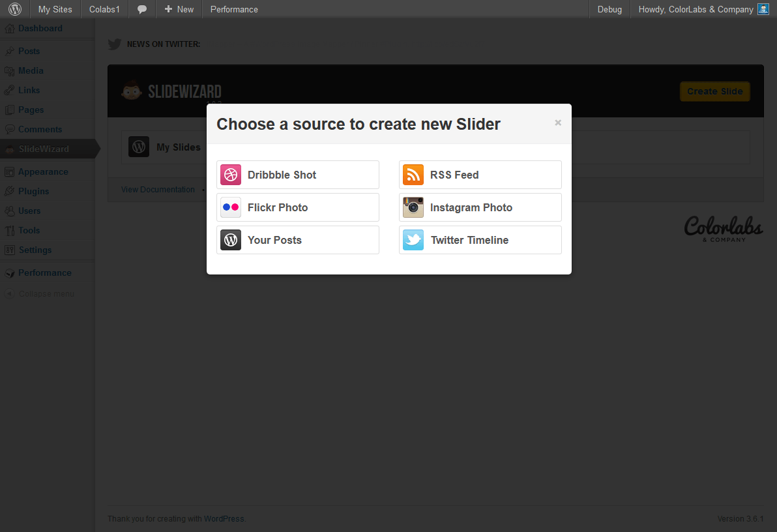Select RSS Feed as slider source
Image resolution: width=777 pixels, height=532 pixels.
pyautogui.click(x=480, y=175)
